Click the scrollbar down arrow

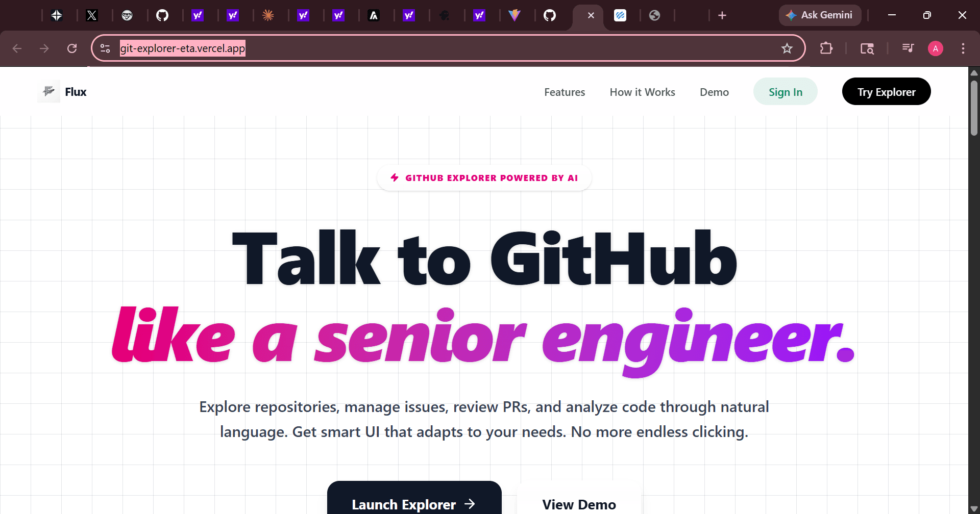pyautogui.click(x=974, y=509)
